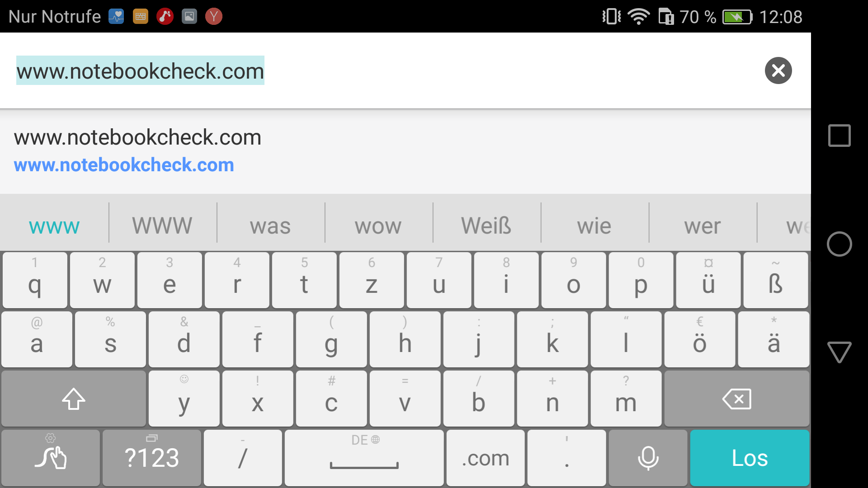Toggle the shift key arrow

point(74,399)
